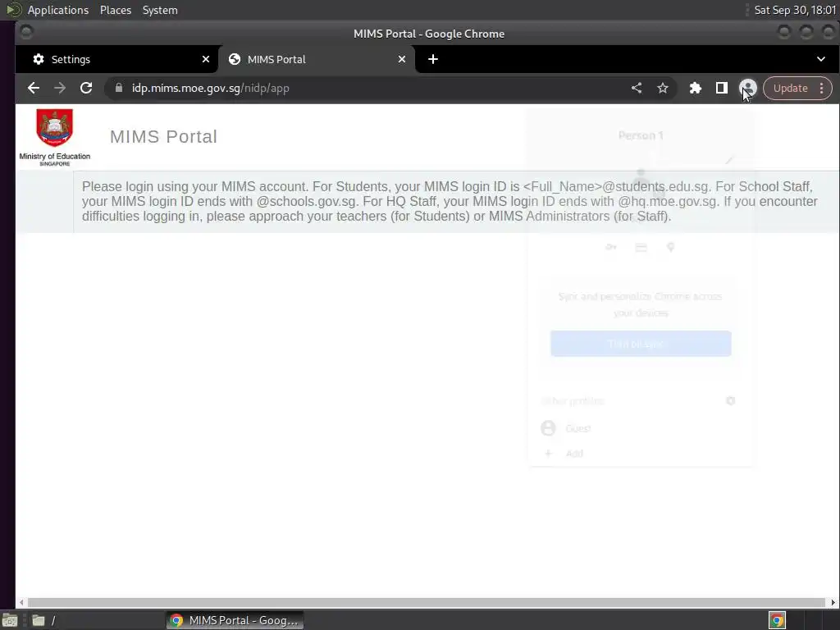Click Add to create a new profile
Screen dimensions: 840x630
[641, 453]
